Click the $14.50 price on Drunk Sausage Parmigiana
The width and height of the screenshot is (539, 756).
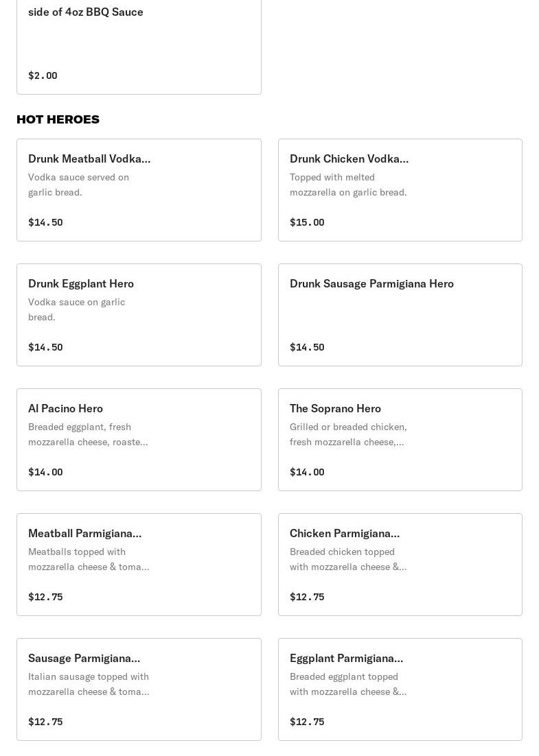coord(307,347)
